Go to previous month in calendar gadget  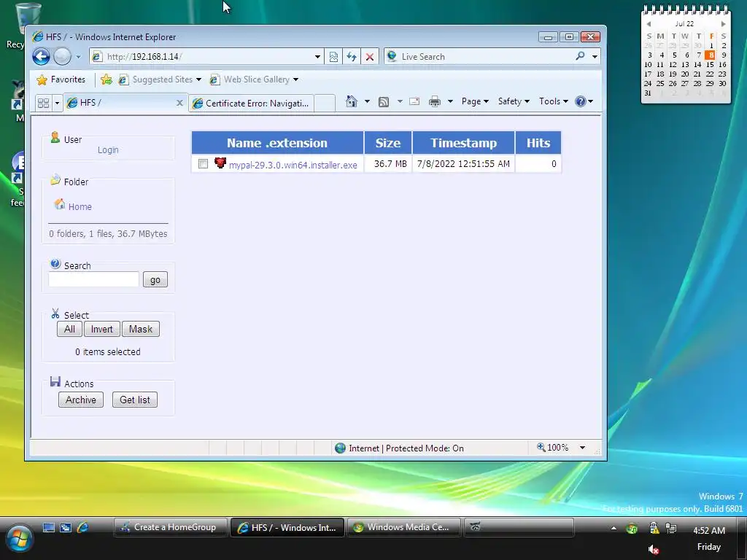649,23
